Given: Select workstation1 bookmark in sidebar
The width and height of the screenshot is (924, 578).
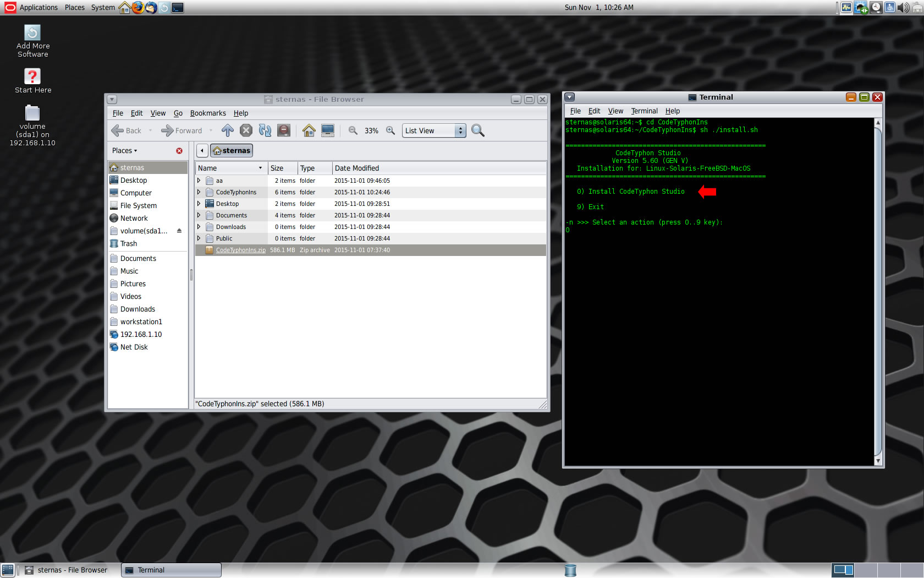Looking at the screenshot, I should [148, 321].
